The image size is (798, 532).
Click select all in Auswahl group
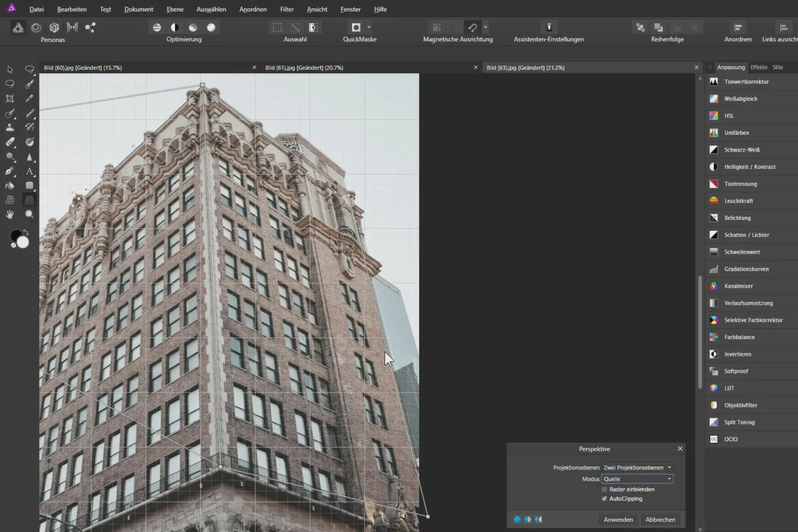pyautogui.click(x=277, y=27)
